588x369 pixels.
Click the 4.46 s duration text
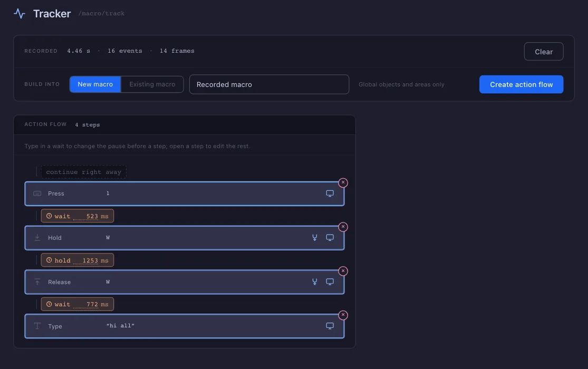(x=79, y=51)
